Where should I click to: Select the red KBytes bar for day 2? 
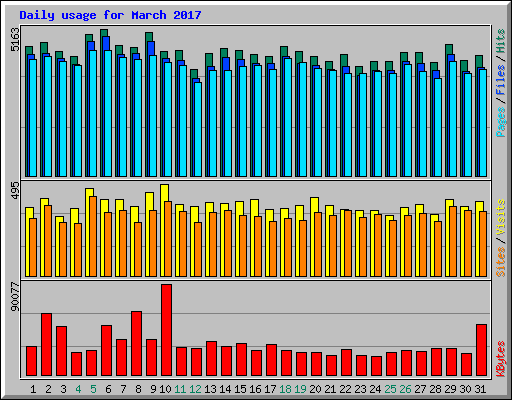click(x=47, y=345)
